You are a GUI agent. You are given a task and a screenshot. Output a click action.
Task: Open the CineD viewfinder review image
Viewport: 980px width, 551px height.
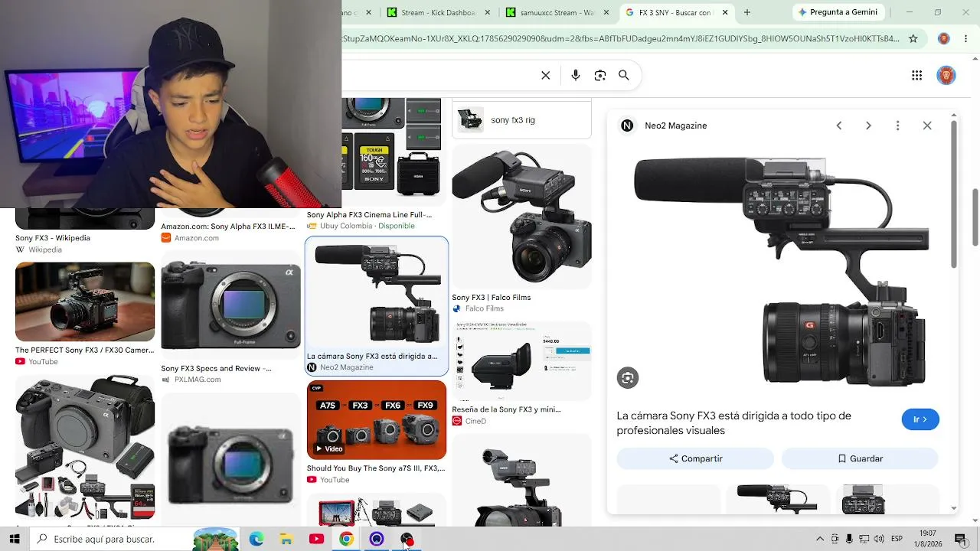point(521,361)
